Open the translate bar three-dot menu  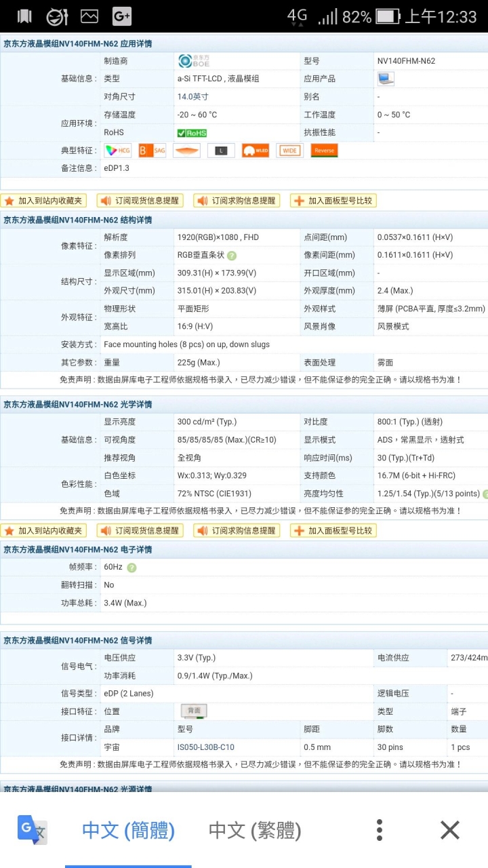[x=380, y=830]
